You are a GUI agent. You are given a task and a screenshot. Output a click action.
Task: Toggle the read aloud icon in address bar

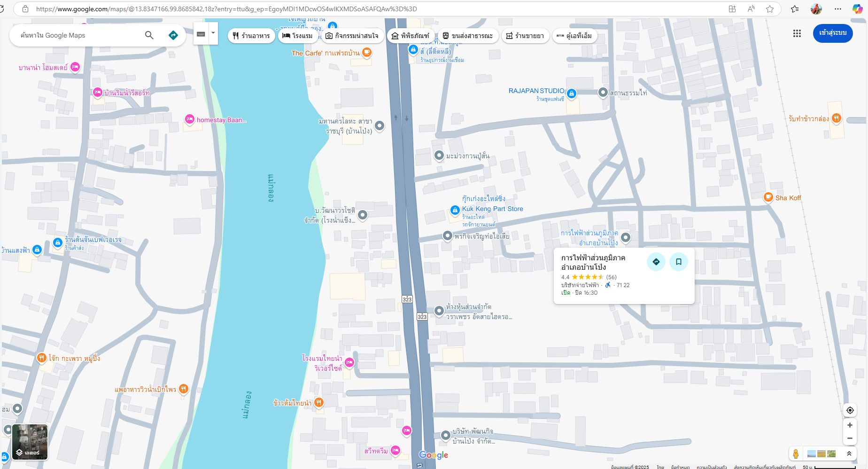pos(751,9)
